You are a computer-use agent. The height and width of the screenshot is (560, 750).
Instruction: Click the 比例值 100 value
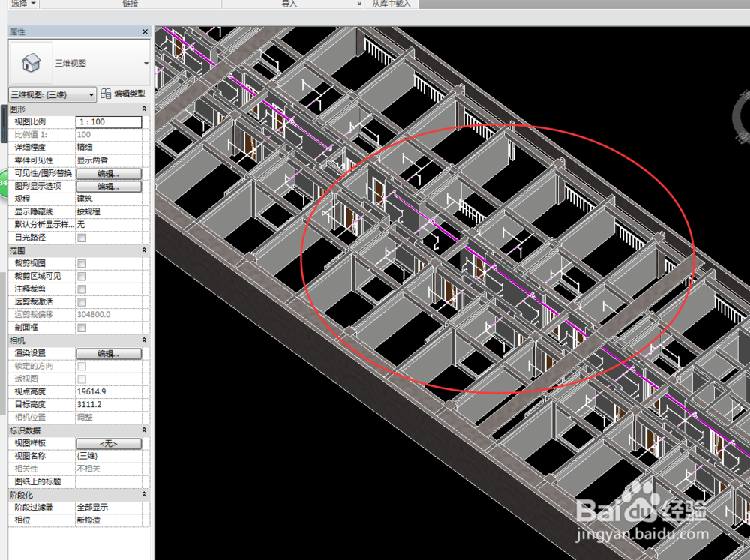click(x=109, y=135)
